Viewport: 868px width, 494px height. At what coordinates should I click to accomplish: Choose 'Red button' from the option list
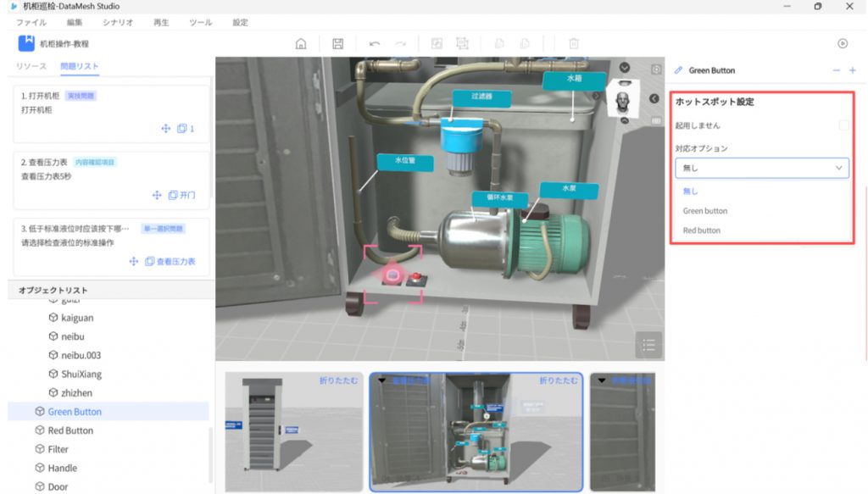pos(702,230)
